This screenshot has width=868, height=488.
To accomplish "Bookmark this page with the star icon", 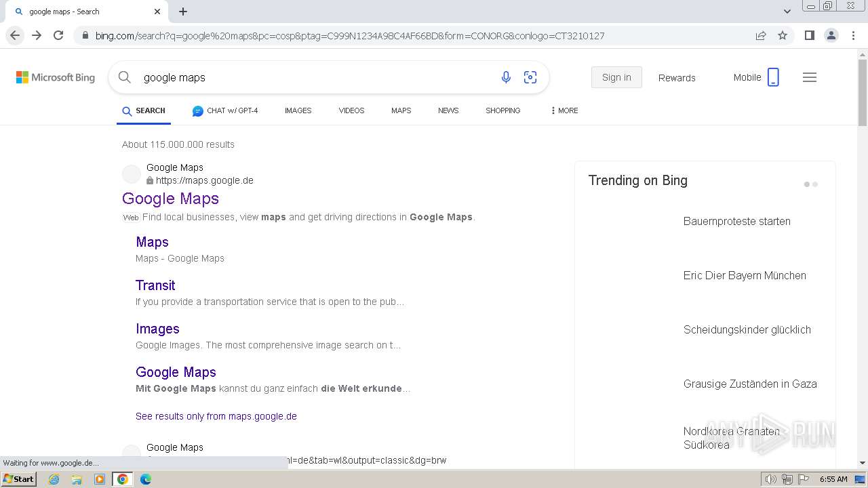I will (783, 35).
